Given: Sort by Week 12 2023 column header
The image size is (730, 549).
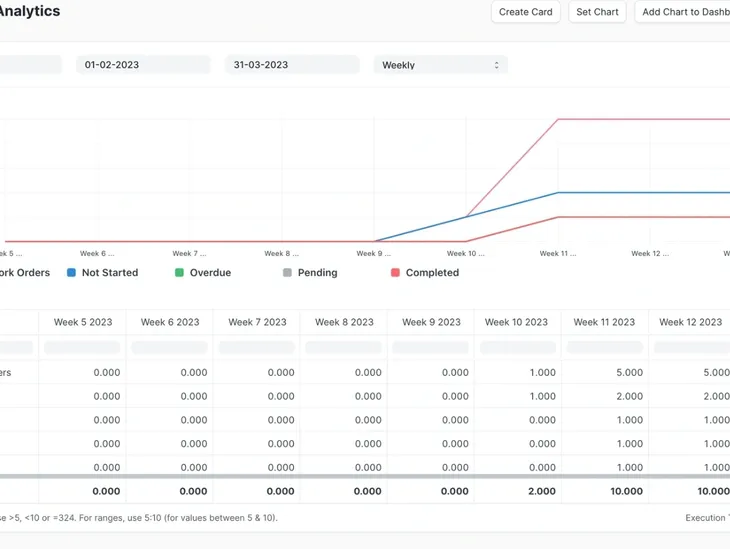Looking at the screenshot, I should pos(690,322).
